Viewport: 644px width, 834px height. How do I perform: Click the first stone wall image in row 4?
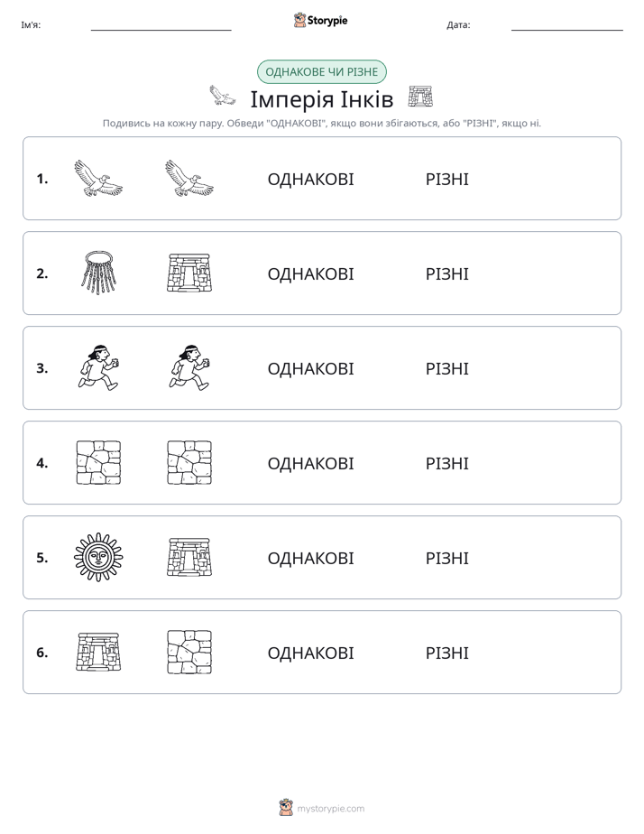point(98,462)
